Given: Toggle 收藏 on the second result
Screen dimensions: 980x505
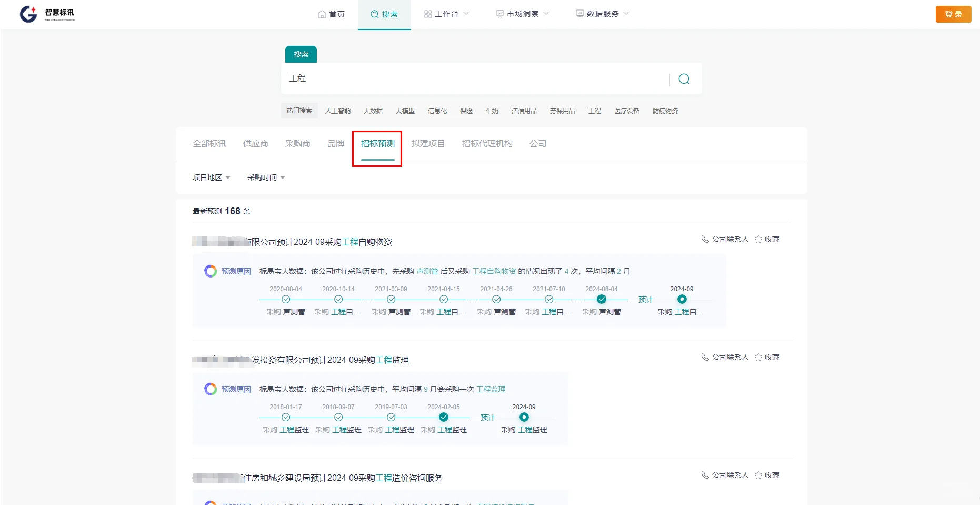Looking at the screenshot, I should tap(758, 357).
